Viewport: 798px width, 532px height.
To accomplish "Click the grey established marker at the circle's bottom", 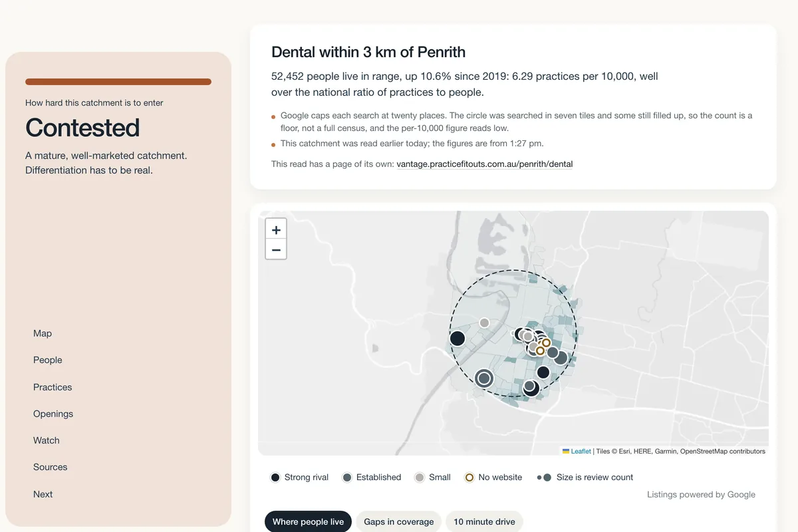I will tap(529, 386).
